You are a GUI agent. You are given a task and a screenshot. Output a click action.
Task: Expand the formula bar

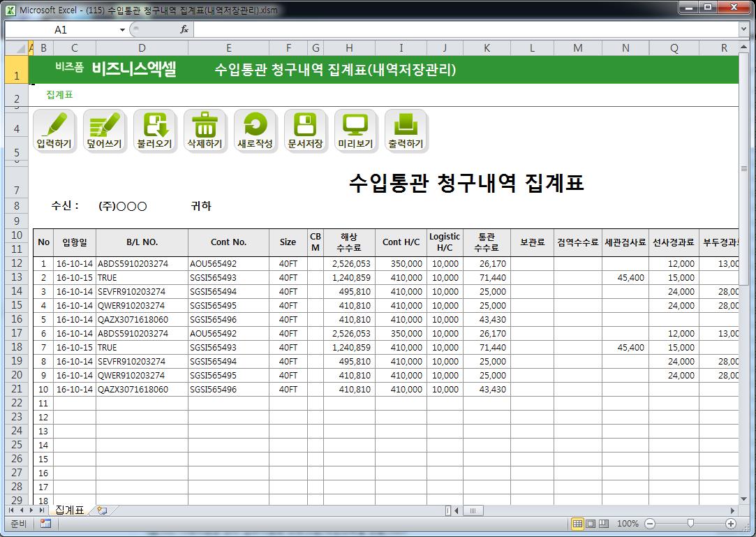point(743,29)
